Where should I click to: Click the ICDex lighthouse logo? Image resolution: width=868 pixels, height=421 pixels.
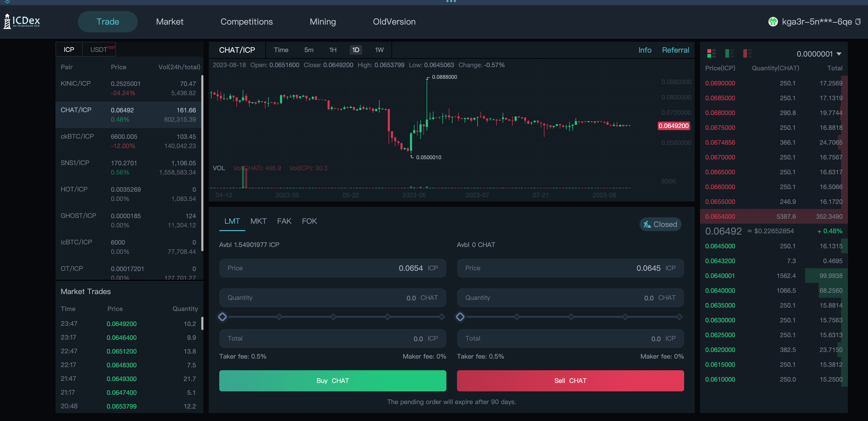pyautogui.click(x=22, y=21)
